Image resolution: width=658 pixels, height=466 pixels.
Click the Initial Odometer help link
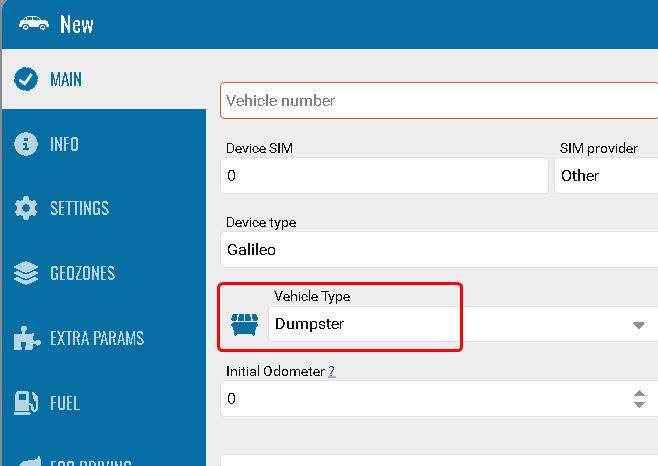coord(331,371)
